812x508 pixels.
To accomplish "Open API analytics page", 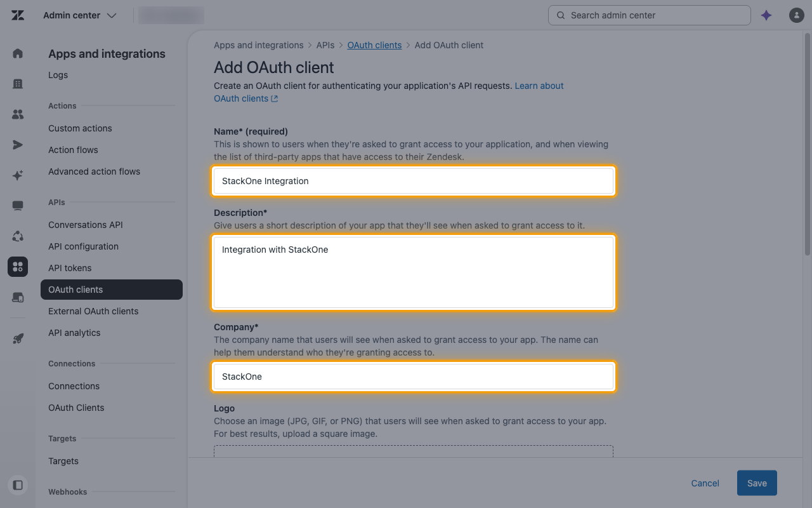I will coord(74,333).
